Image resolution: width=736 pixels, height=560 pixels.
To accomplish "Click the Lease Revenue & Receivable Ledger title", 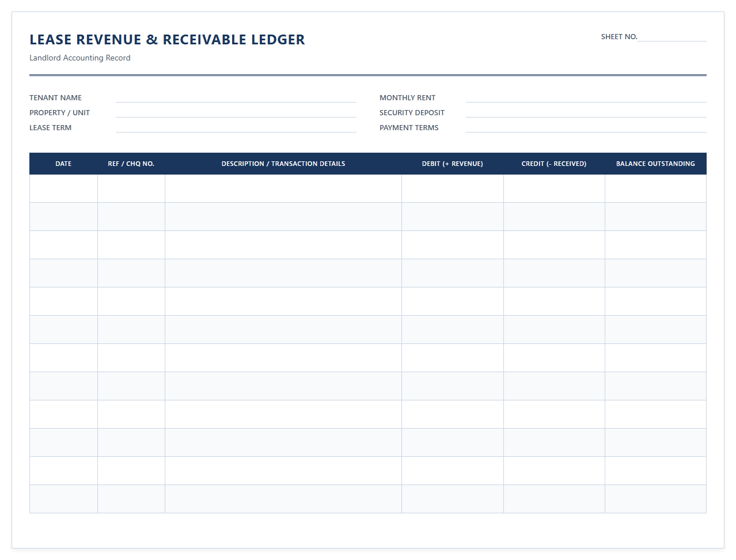I will click(167, 40).
